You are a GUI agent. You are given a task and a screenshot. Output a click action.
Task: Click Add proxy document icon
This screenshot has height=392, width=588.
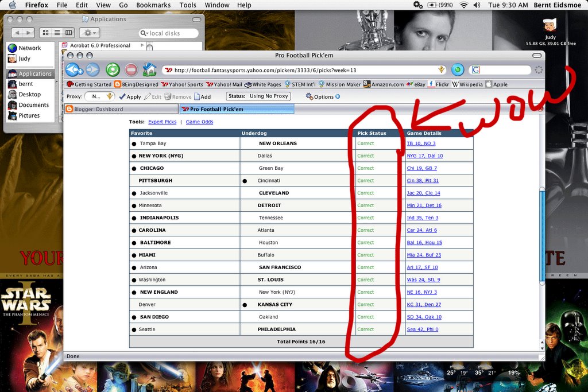click(x=202, y=97)
